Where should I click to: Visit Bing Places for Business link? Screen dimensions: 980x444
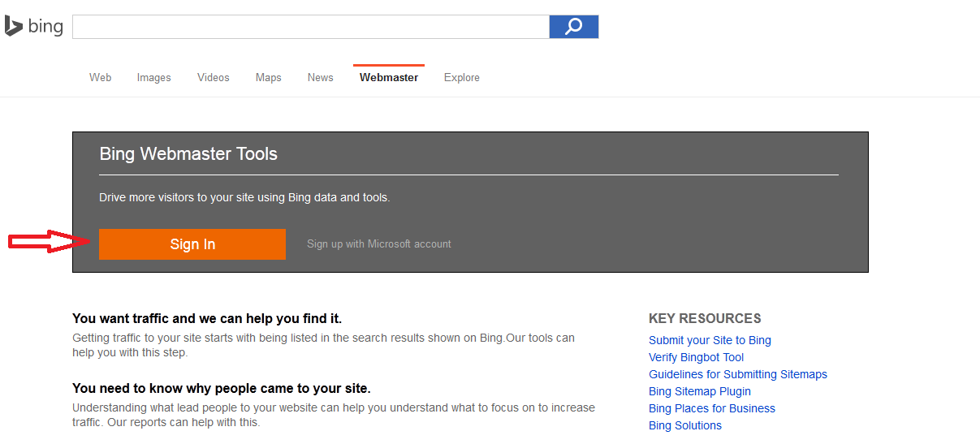click(712, 408)
